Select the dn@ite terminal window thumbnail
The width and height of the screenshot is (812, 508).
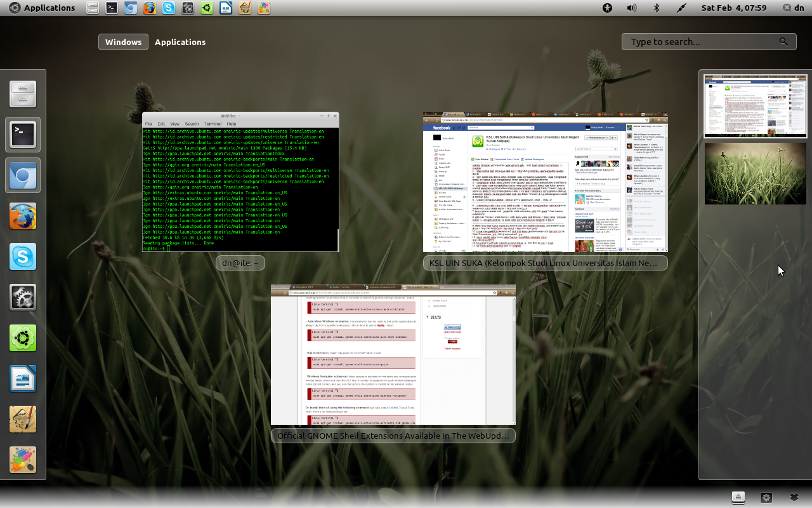click(240, 182)
